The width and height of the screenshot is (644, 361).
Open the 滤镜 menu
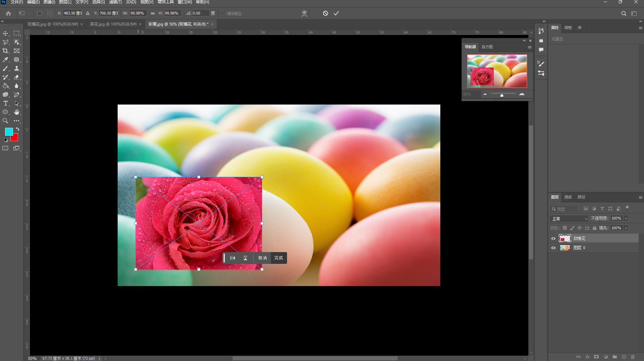click(x=115, y=2)
